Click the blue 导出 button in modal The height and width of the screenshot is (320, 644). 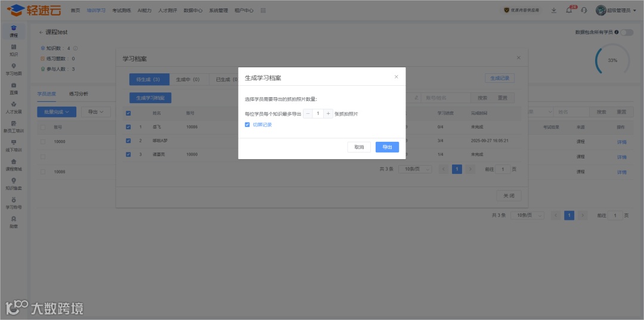(x=387, y=147)
